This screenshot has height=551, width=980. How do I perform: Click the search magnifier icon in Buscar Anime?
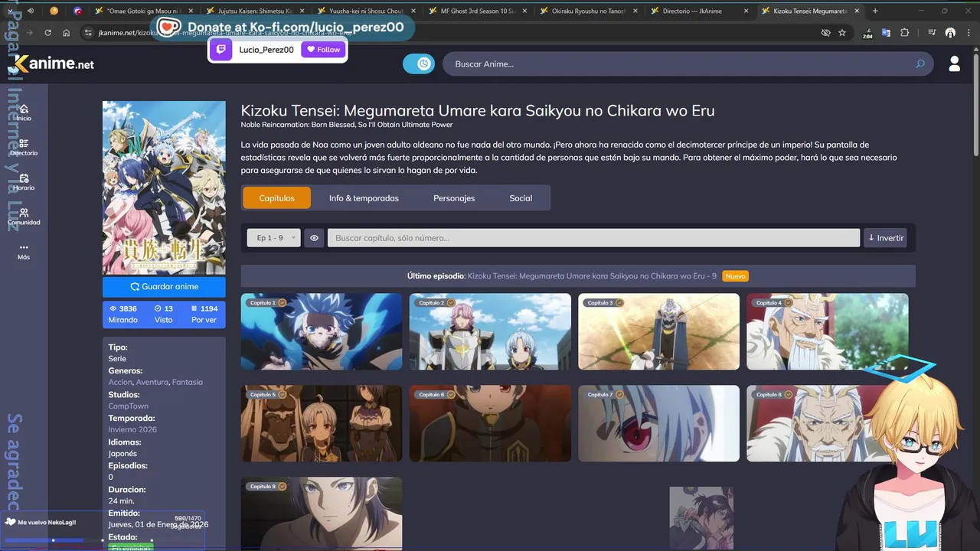coord(920,64)
